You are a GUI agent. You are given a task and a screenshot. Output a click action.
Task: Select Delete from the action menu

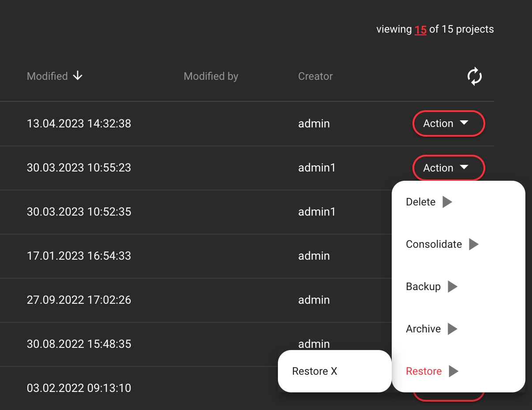tap(420, 202)
